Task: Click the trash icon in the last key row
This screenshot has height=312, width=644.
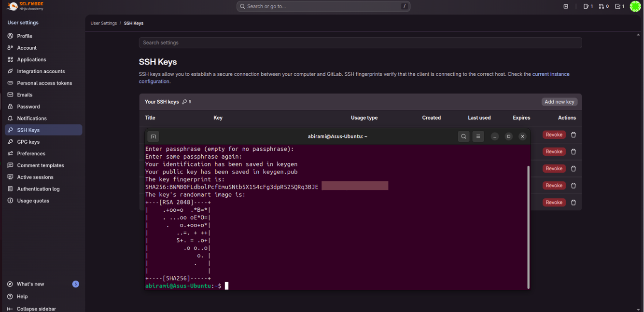Action: click(574, 203)
